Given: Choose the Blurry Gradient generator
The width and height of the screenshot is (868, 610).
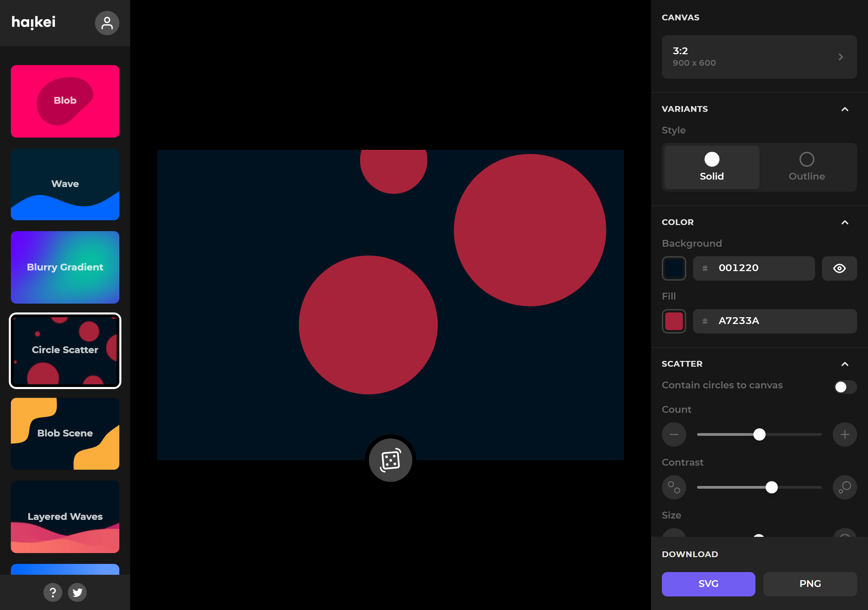Looking at the screenshot, I should pyautogui.click(x=65, y=268).
